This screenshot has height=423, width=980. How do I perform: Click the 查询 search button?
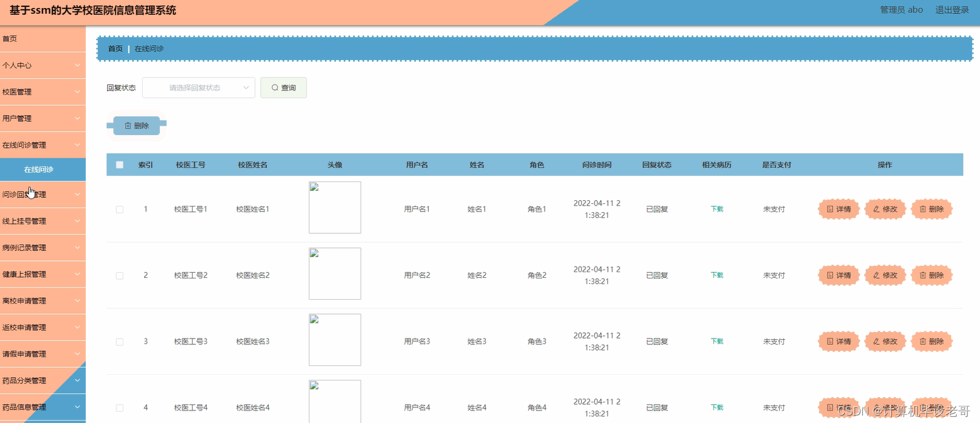point(284,88)
